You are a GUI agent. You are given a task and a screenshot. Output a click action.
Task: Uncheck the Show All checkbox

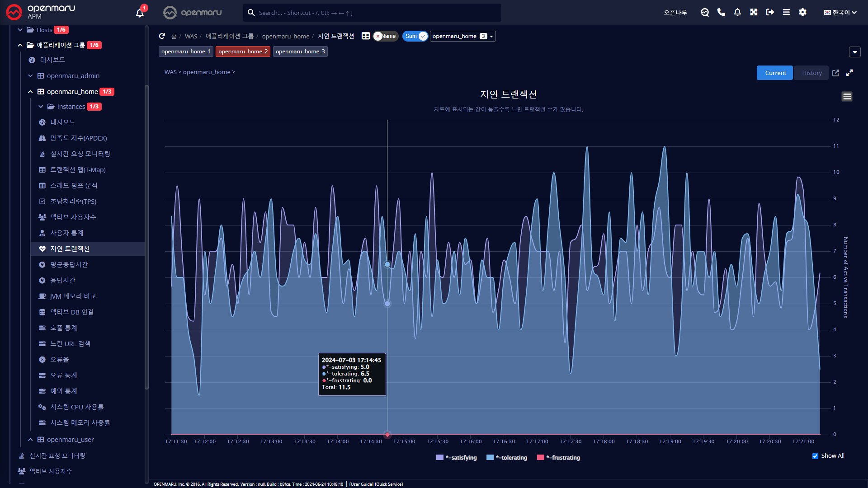coord(815,456)
